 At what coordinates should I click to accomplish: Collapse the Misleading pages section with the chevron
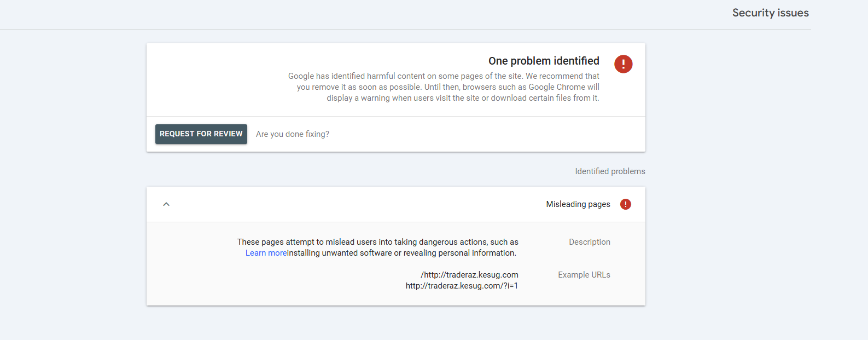166,204
